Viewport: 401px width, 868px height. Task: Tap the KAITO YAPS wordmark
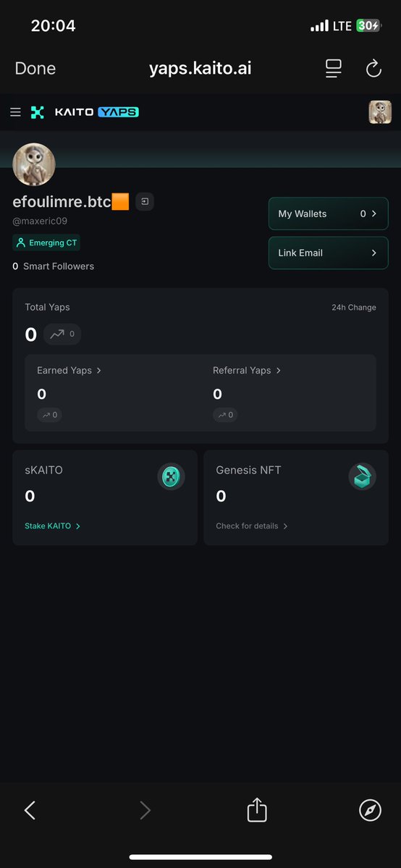click(96, 112)
